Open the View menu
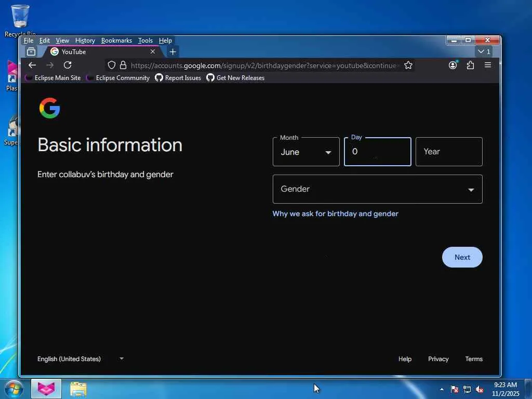Viewport: 532px width, 399px height. [x=62, y=41]
